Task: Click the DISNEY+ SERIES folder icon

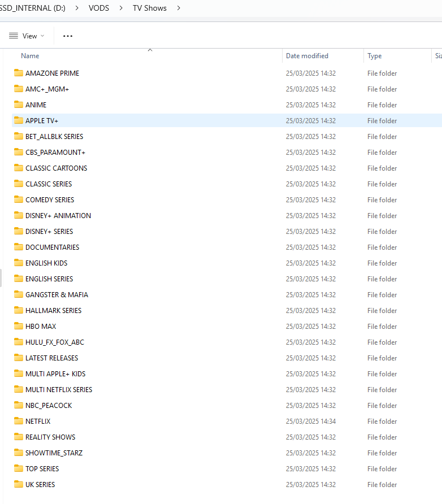Action: 19,231
